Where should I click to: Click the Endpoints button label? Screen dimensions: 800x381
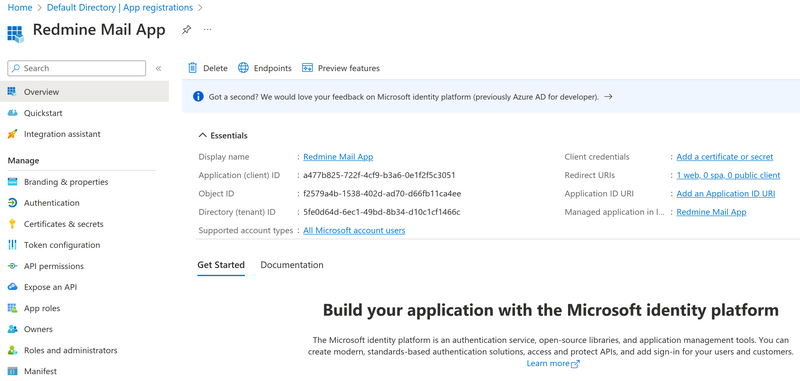click(273, 68)
